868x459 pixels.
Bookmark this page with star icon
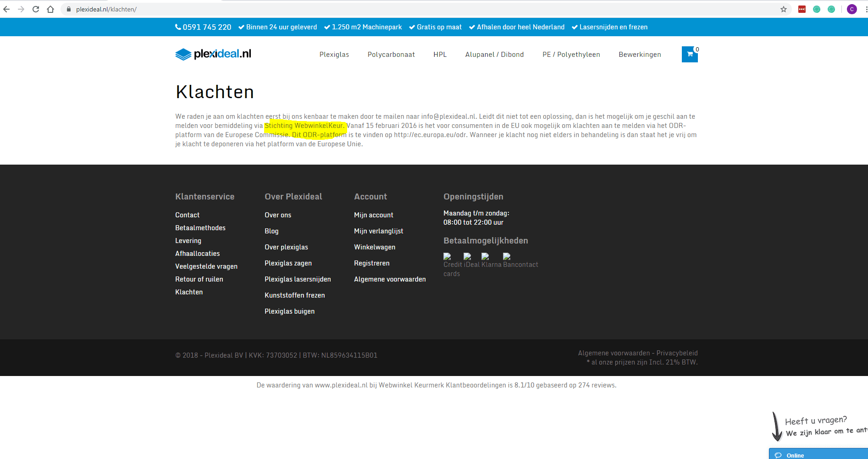(x=783, y=9)
